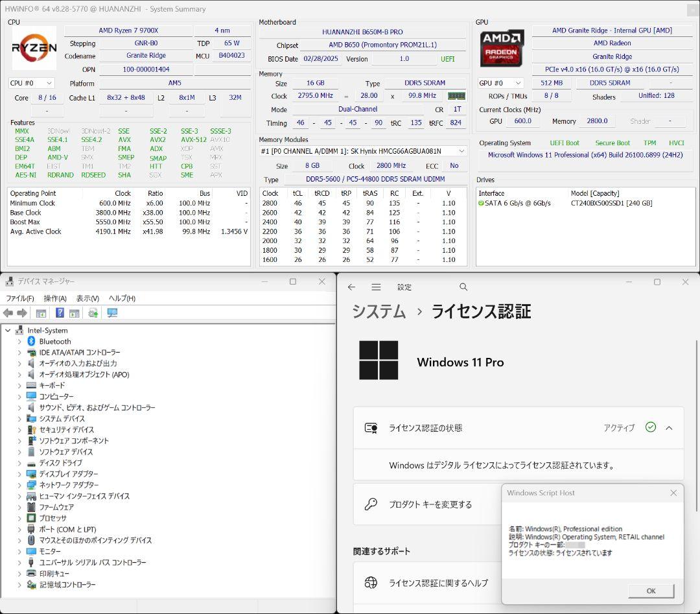Open Device Manager help via blue question mark icon
This screenshot has width=700, height=614.
click(60, 313)
